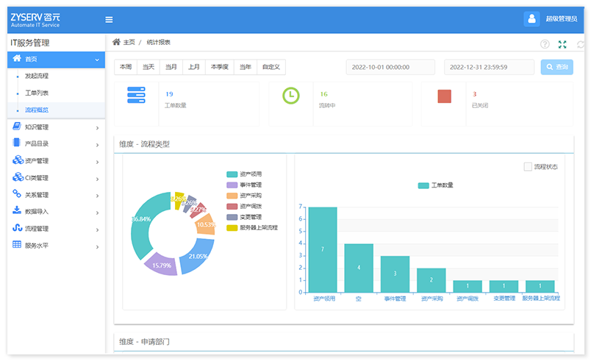Open 流程概览 in sidebar
The height and width of the screenshot is (364, 594).
pyautogui.click(x=37, y=110)
